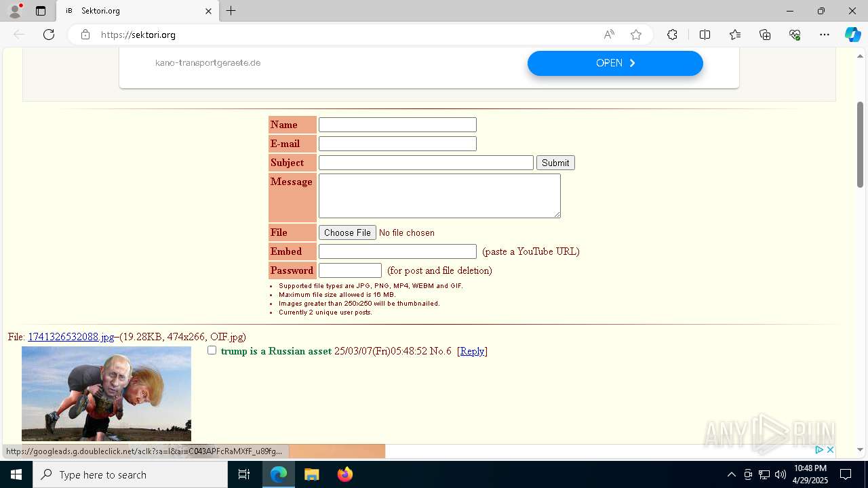This screenshot has width=868, height=488.
Task: Open the tab actions menu icon
Action: tap(41, 11)
